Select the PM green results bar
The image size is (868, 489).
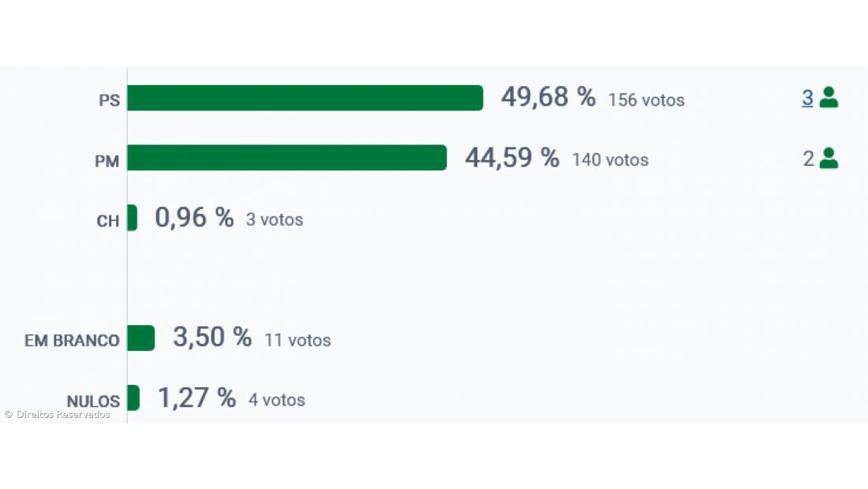tap(286, 158)
